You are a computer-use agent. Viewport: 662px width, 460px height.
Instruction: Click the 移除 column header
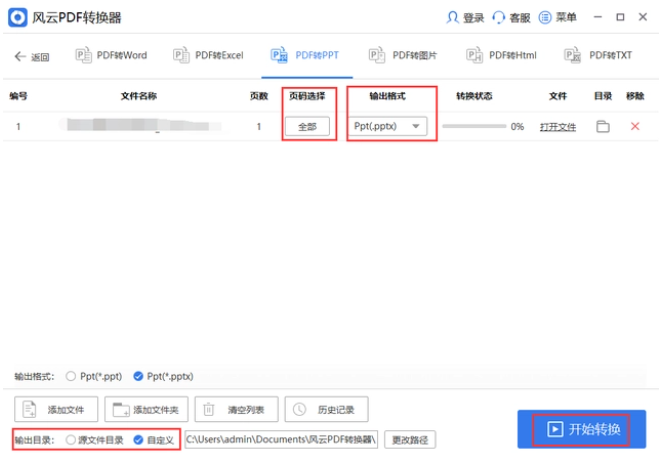click(635, 96)
